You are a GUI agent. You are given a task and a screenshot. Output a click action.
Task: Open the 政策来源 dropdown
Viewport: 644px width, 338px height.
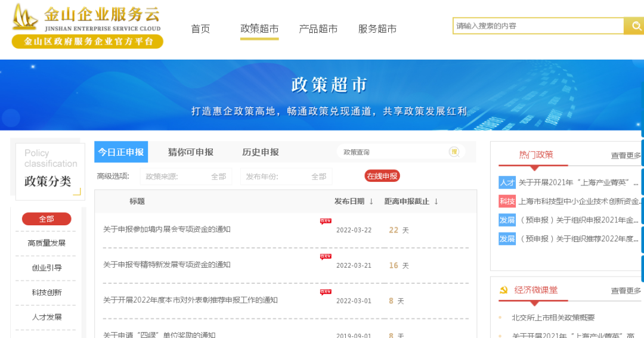click(x=186, y=176)
